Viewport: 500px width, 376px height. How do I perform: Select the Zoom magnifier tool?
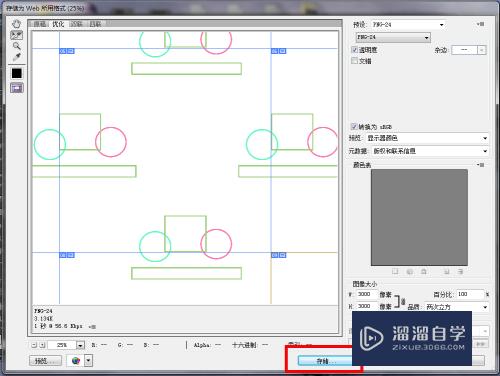pos(16,46)
